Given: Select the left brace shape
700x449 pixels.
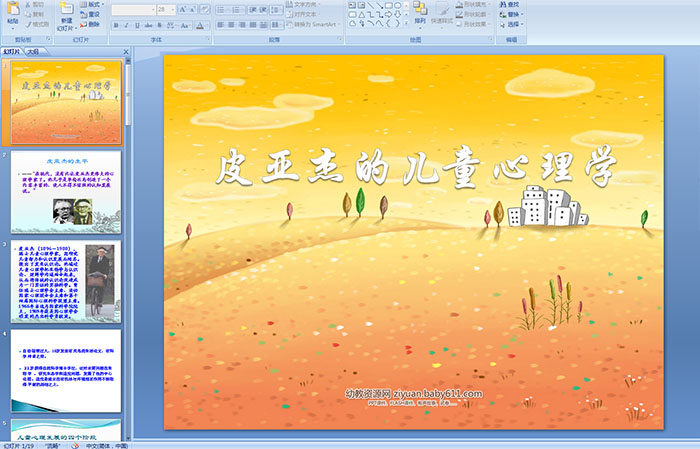Looking at the screenshot, I should click(388, 24).
